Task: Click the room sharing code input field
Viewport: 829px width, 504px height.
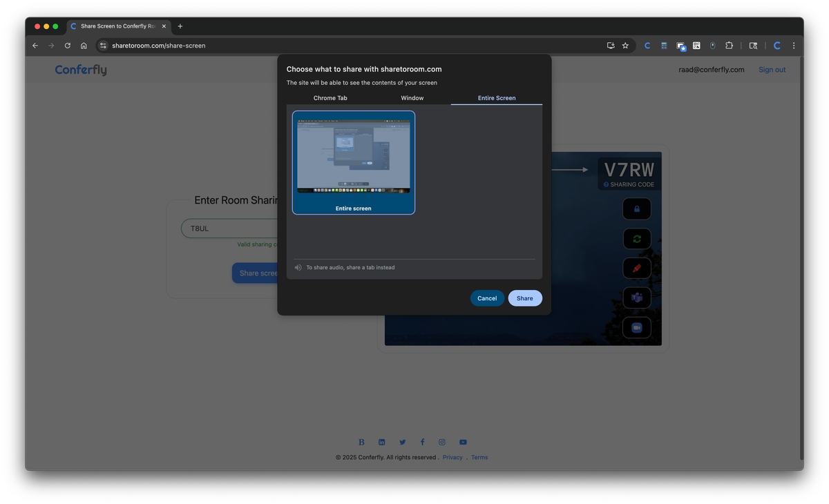Action: pos(229,229)
